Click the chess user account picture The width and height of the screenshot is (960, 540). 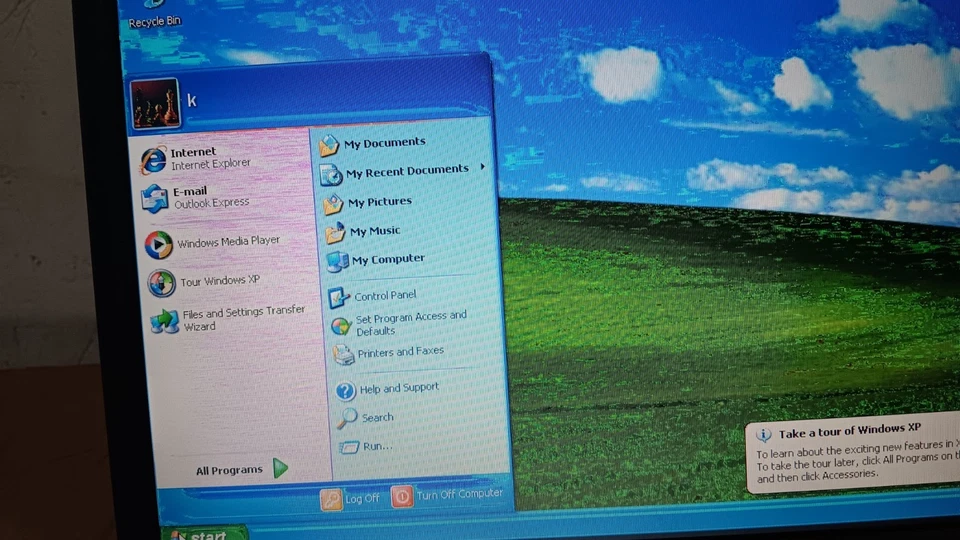(155, 103)
